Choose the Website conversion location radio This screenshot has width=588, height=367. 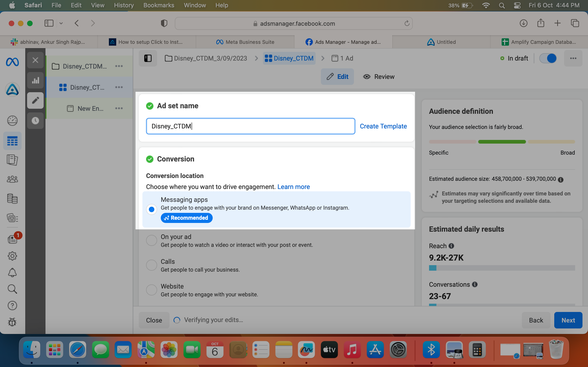[x=151, y=290]
